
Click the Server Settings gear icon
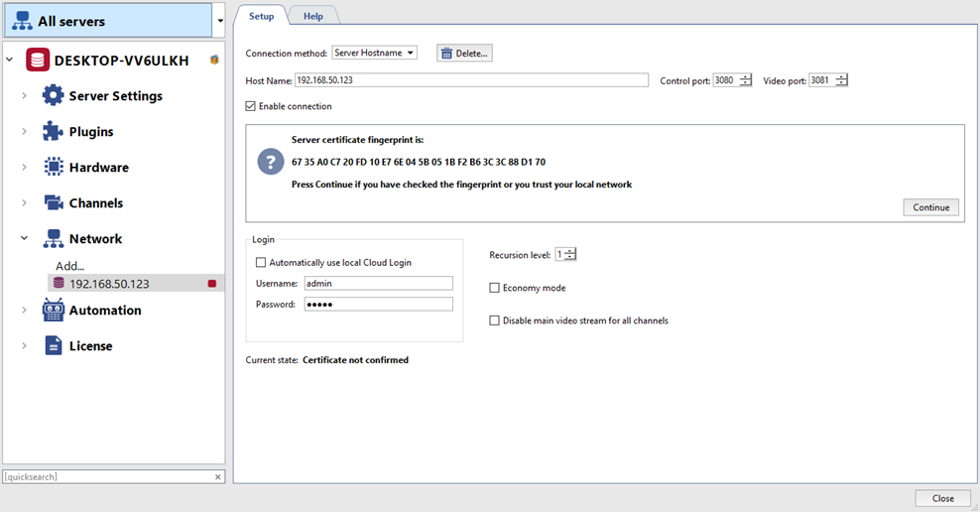[x=53, y=96]
